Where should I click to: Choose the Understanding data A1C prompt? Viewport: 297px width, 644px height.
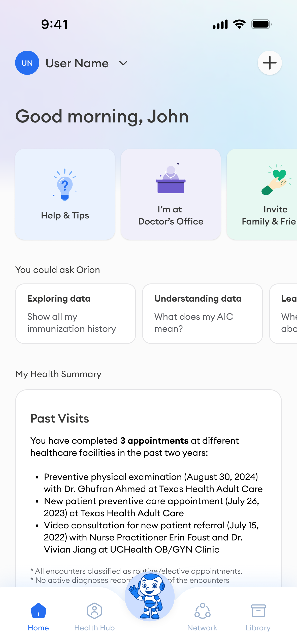202,313
